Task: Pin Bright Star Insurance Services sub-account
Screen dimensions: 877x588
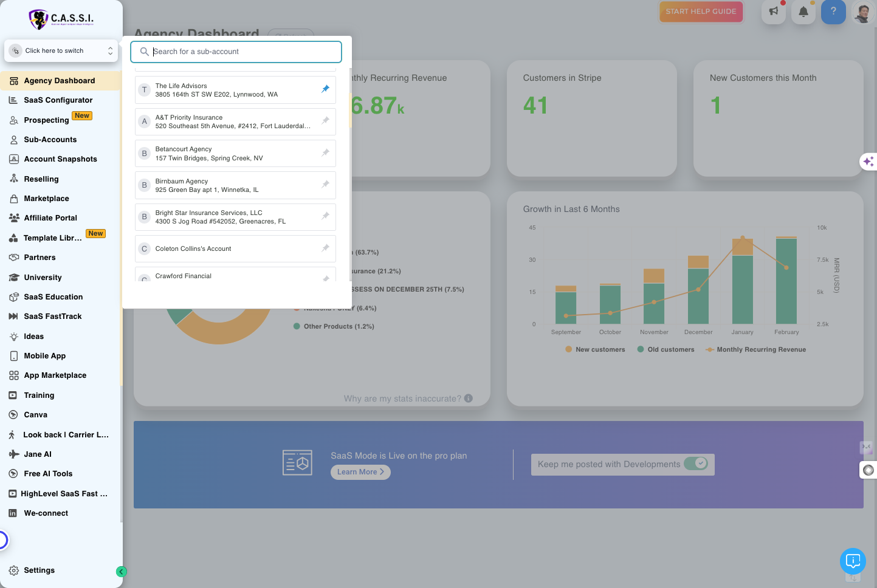Action: point(325,216)
